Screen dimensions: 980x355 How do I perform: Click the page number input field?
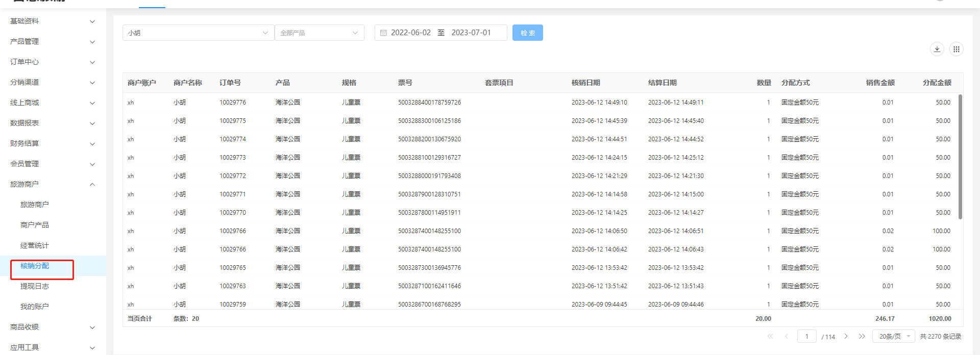(x=806, y=336)
